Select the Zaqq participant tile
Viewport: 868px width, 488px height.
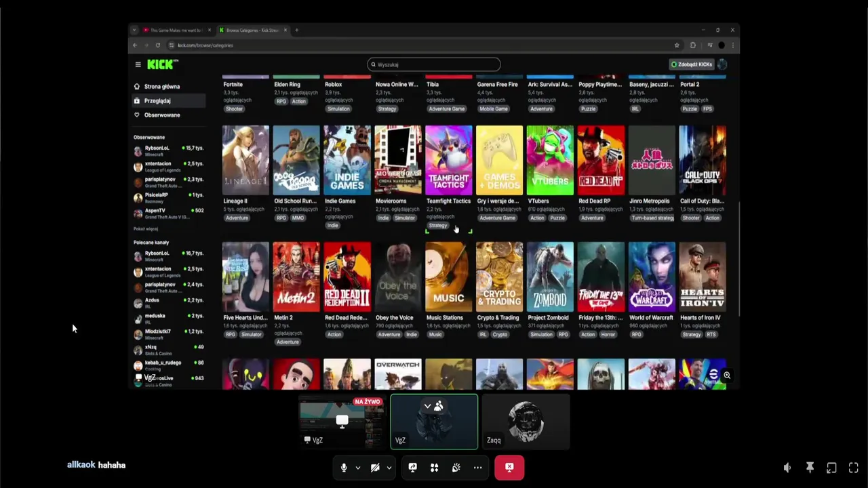pos(526,422)
